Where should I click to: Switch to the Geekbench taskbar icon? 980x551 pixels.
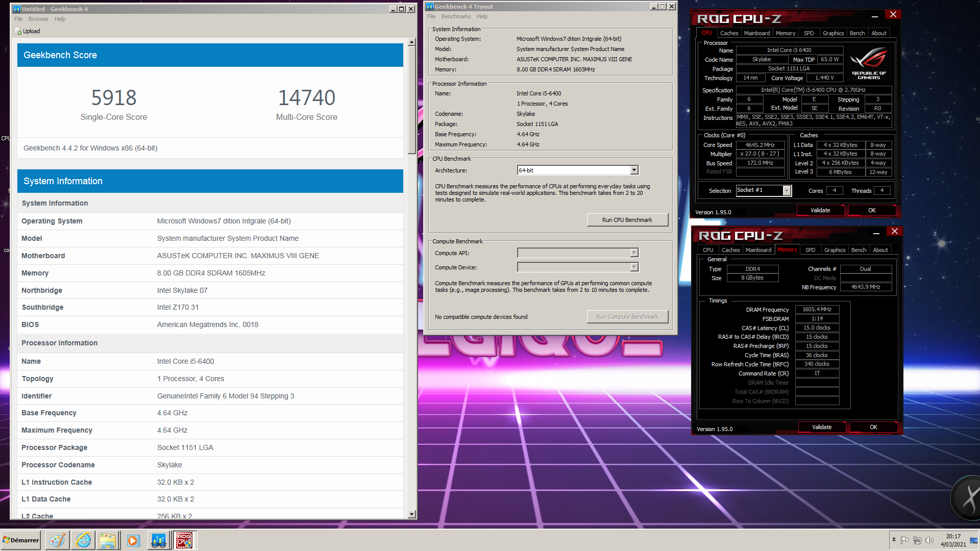coord(159,540)
